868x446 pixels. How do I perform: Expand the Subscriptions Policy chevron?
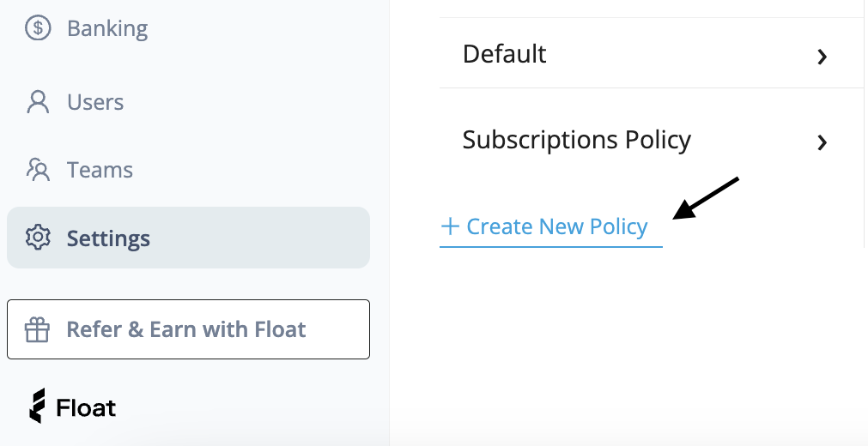(x=822, y=142)
